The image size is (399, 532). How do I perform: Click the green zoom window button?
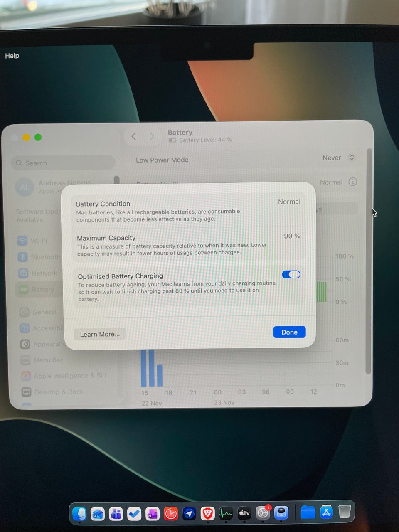[x=38, y=138]
